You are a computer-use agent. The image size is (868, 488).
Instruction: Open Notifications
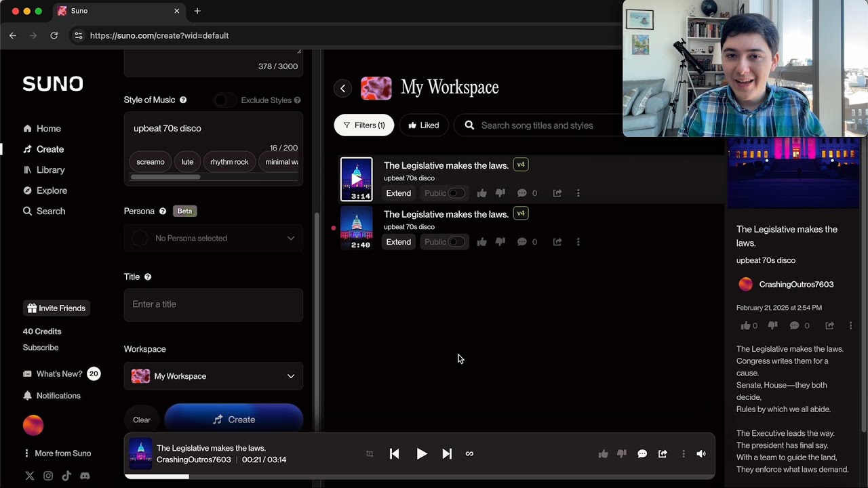point(52,396)
